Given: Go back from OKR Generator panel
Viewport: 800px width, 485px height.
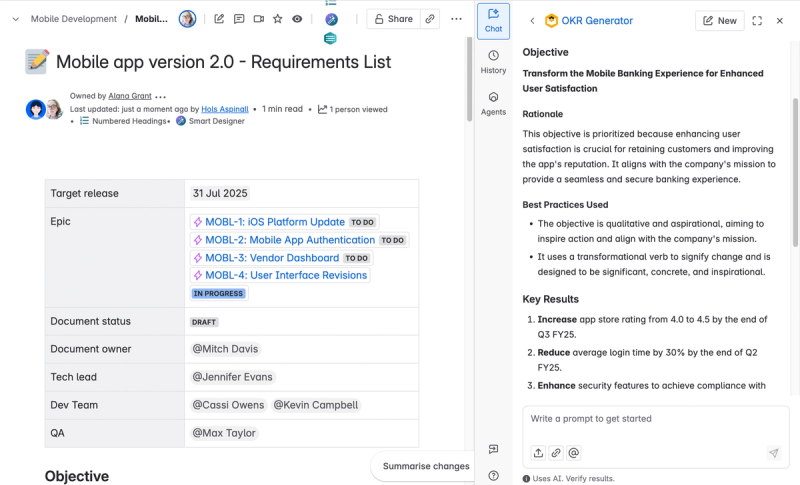Looking at the screenshot, I should (532, 21).
